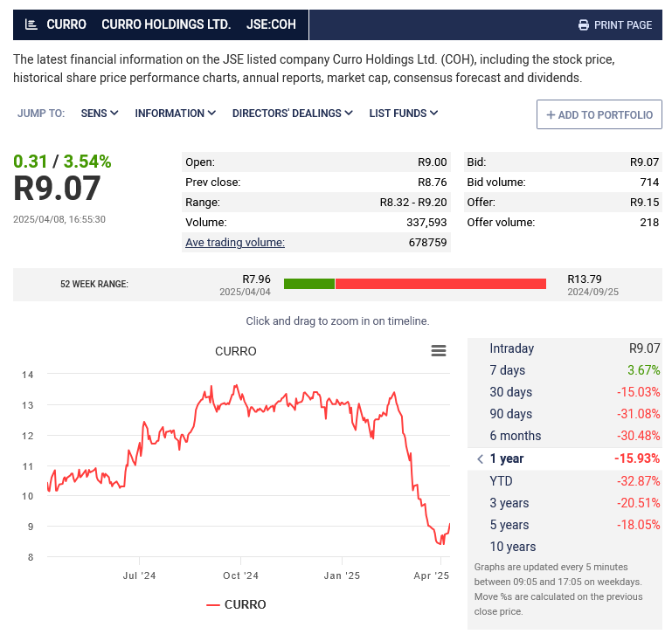672x641 pixels.
Task: Click the 2025/04/04 low date
Action: 245,292
